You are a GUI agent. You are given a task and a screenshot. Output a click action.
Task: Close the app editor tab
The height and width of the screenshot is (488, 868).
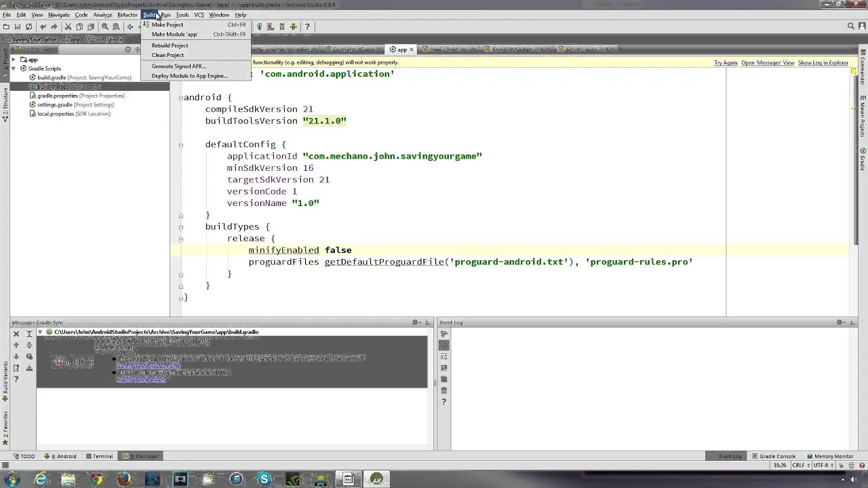pos(412,49)
